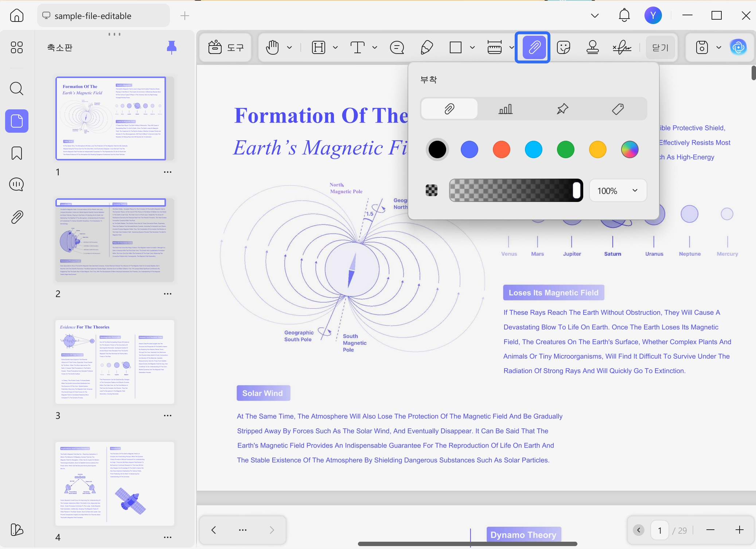Viewport: 756px width, 549px height.
Task: Select the green color swatch
Action: click(566, 149)
